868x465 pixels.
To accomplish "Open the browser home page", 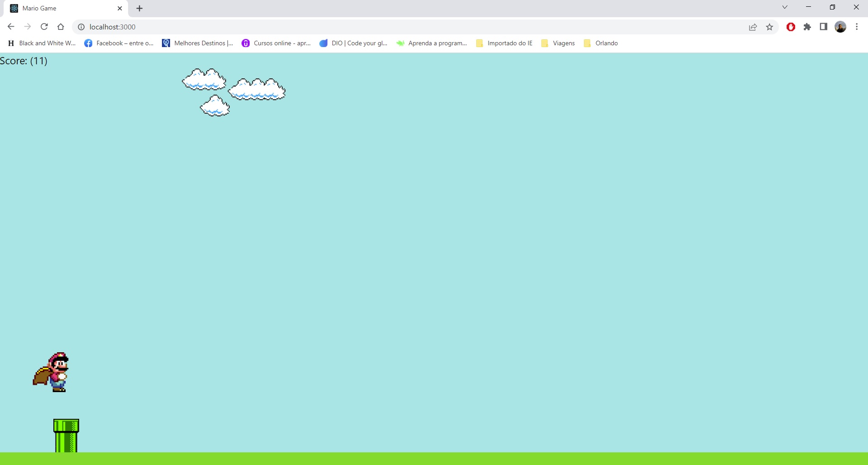I will pyautogui.click(x=61, y=27).
